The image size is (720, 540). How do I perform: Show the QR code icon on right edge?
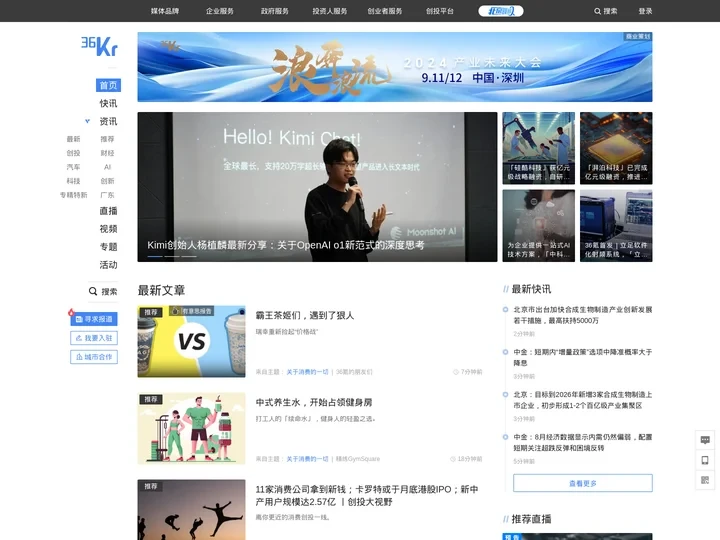coord(705,480)
